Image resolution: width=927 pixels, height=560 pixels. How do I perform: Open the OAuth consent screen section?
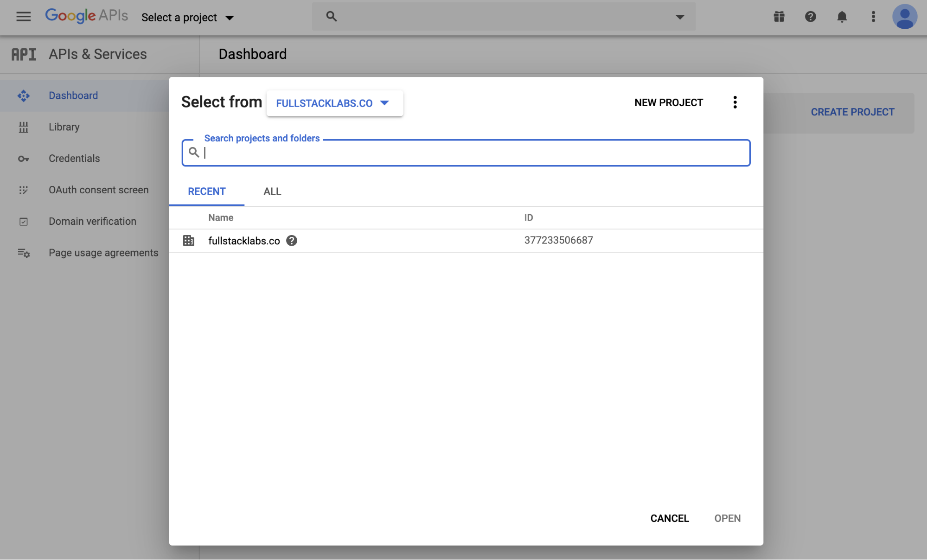[98, 190]
